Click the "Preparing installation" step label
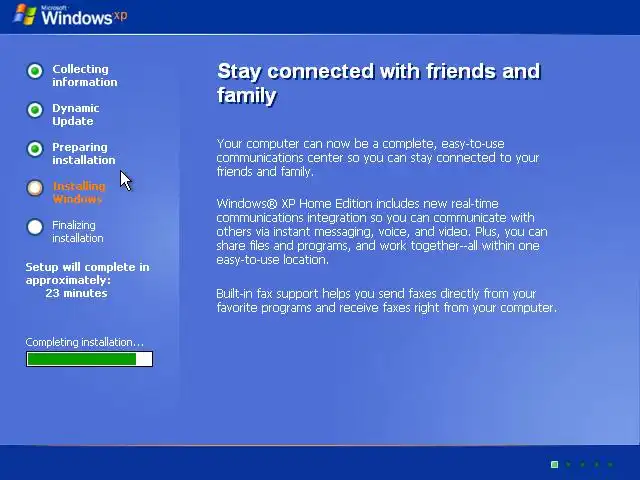Viewport: 640px width, 480px height. (84, 153)
